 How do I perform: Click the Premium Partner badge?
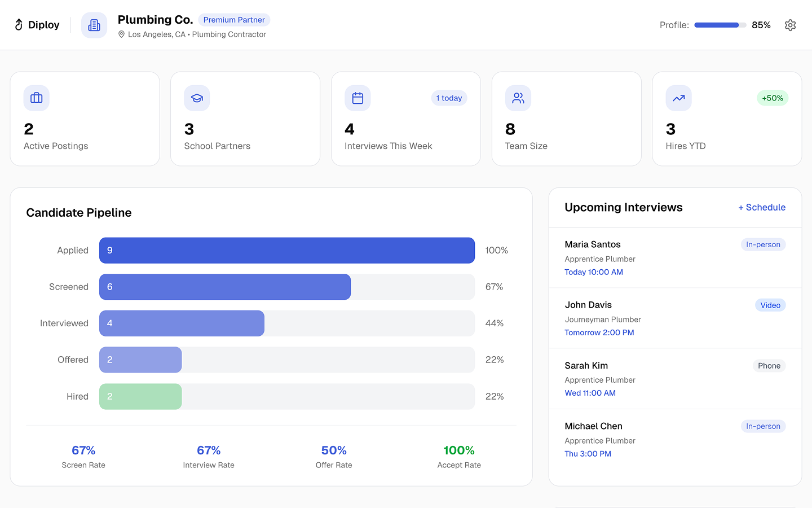click(x=234, y=20)
